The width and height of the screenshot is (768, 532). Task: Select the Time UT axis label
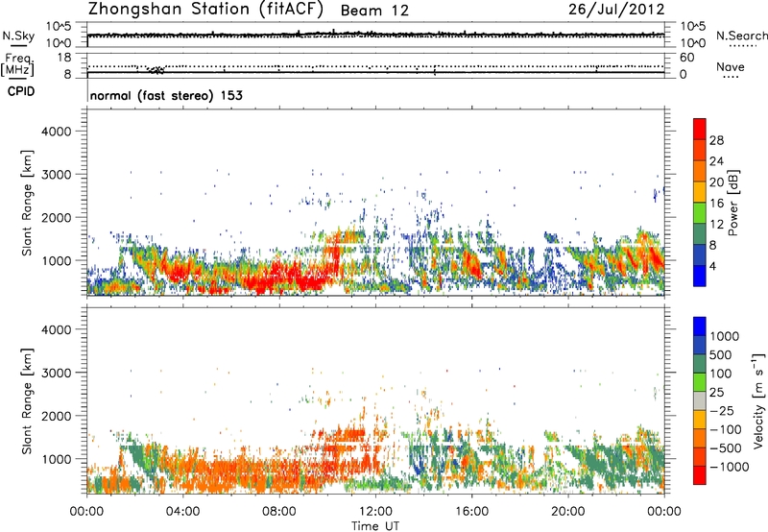click(375, 526)
